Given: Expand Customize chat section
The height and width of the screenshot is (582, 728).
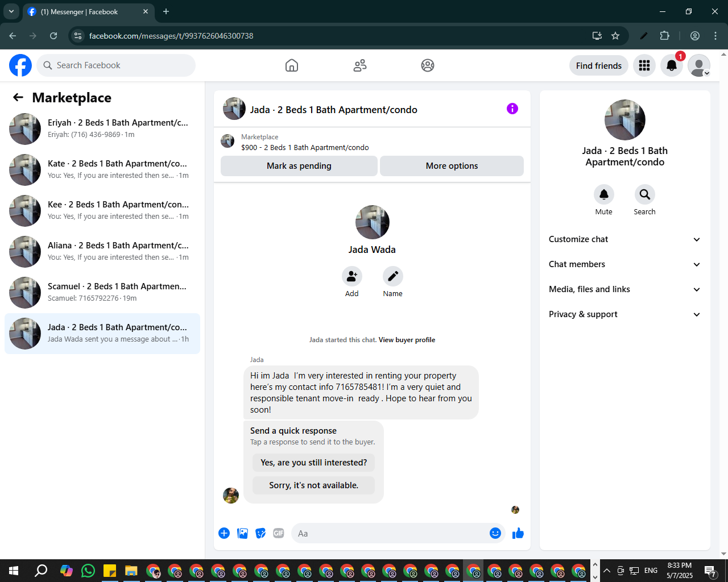Looking at the screenshot, I should 625,239.
